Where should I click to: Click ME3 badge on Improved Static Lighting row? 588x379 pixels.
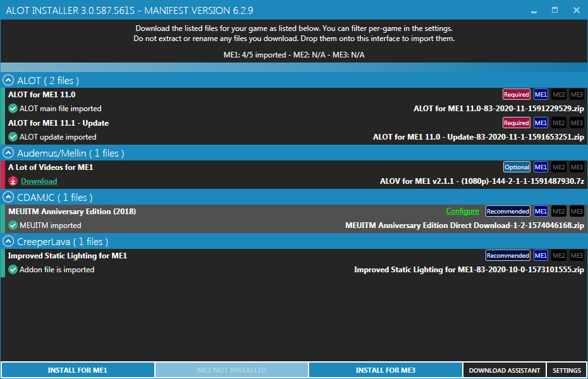tap(577, 255)
